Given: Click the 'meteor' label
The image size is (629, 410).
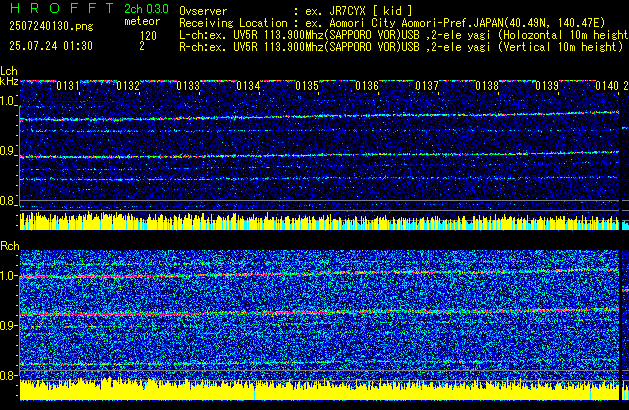Looking at the screenshot, I should click(x=142, y=21).
